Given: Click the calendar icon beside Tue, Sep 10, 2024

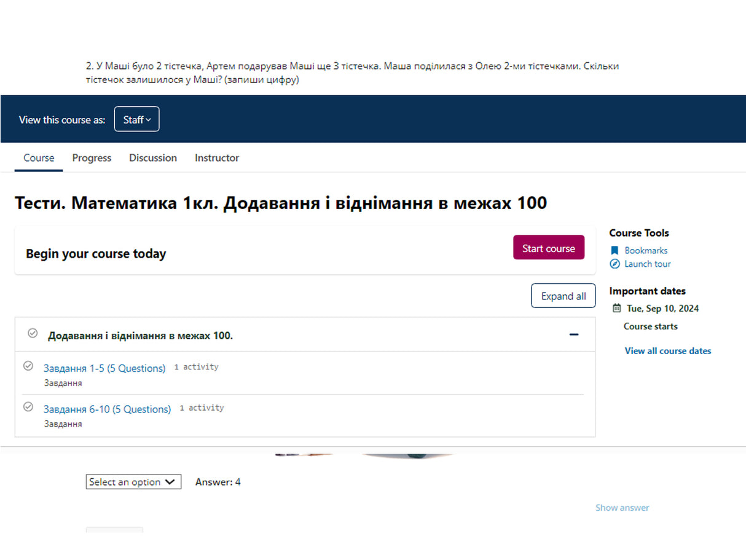Looking at the screenshot, I should click(616, 308).
